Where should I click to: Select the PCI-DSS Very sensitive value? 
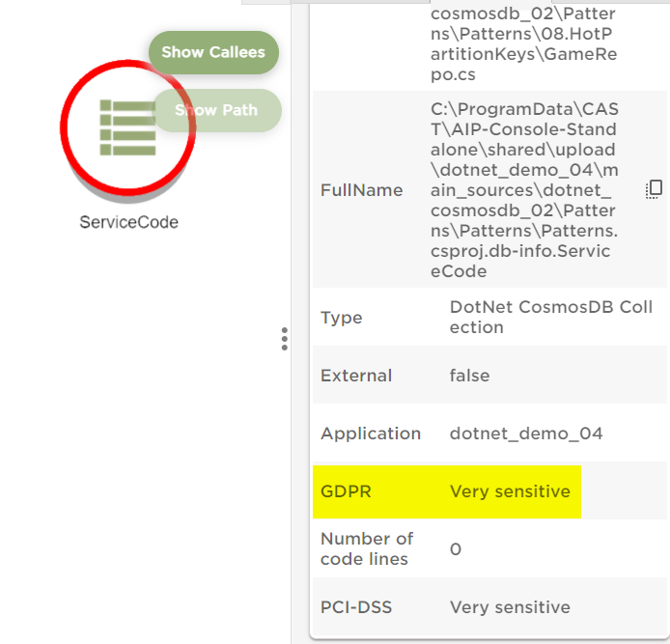(510, 607)
